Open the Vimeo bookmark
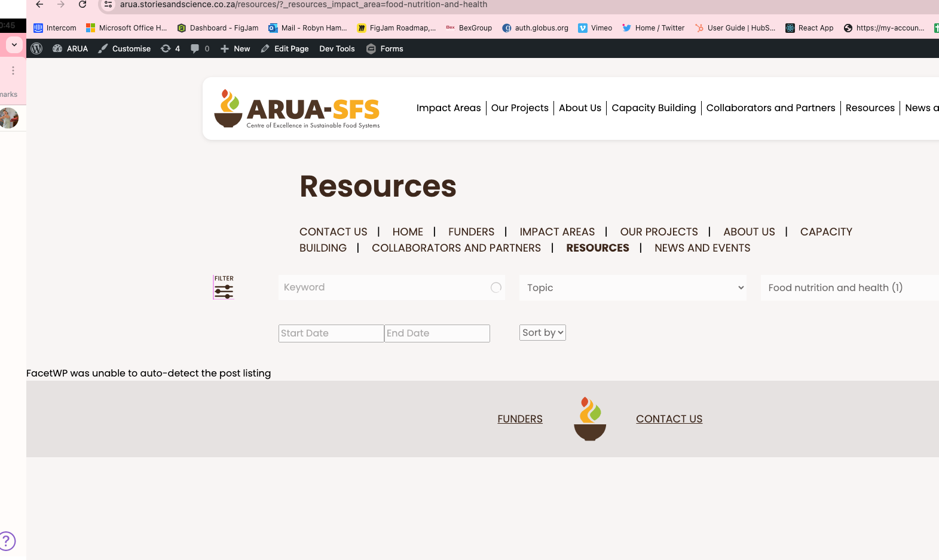This screenshot has height=560, width=939. pos(595,27)
